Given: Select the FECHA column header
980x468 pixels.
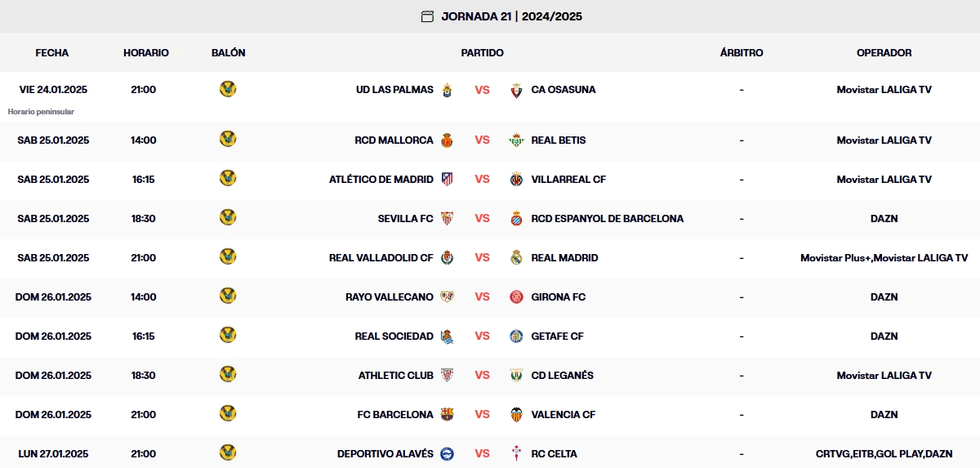Looking at the screenshot, I should click(52, 53).
